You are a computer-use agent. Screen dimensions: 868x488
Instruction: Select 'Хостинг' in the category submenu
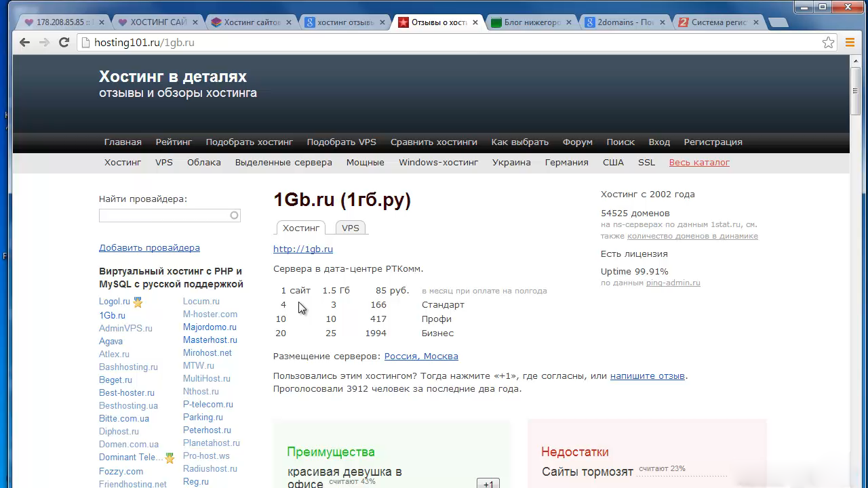[x=123, y=163]
